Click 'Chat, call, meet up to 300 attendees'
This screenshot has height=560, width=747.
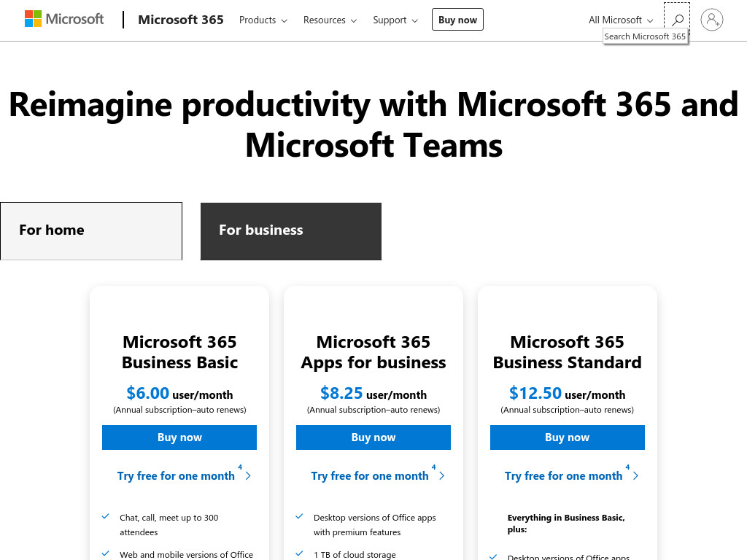point(169,525)
